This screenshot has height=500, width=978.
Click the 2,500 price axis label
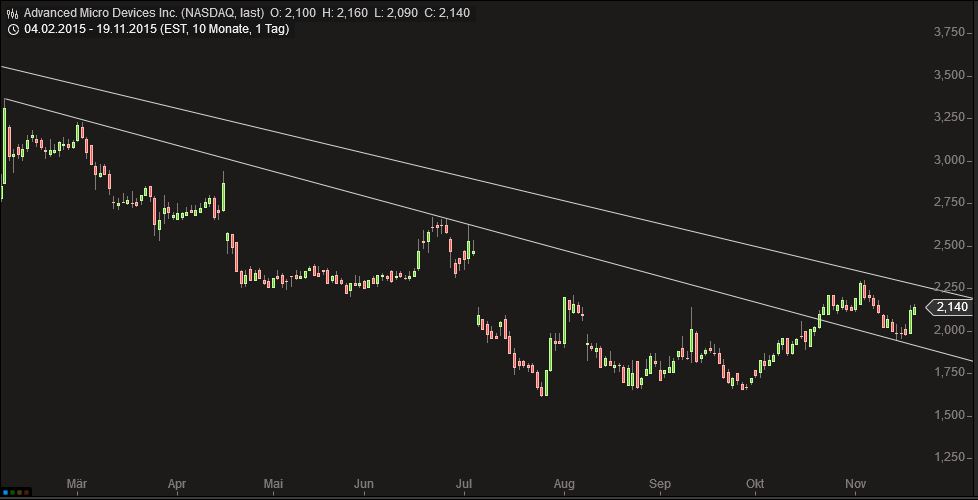(950, 244)
